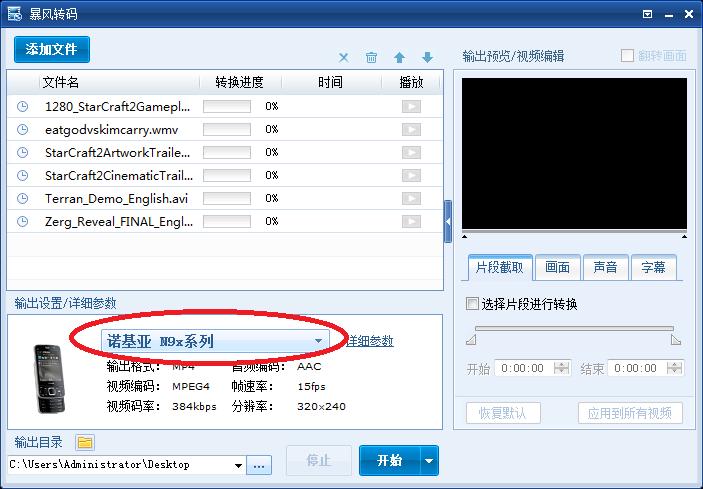Move file up with up arrow icon
This screenshot has height=489, width=703.
click(x=399, y=57)
